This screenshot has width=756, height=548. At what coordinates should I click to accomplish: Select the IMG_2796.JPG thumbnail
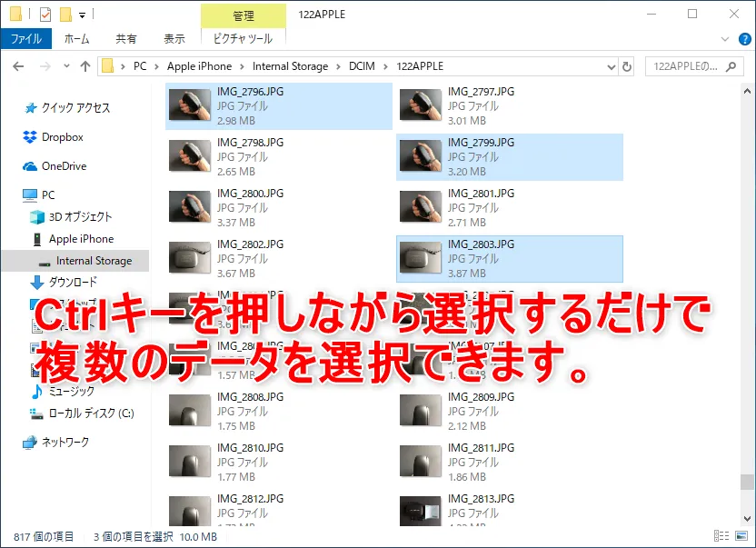click(x=190, y=105)
